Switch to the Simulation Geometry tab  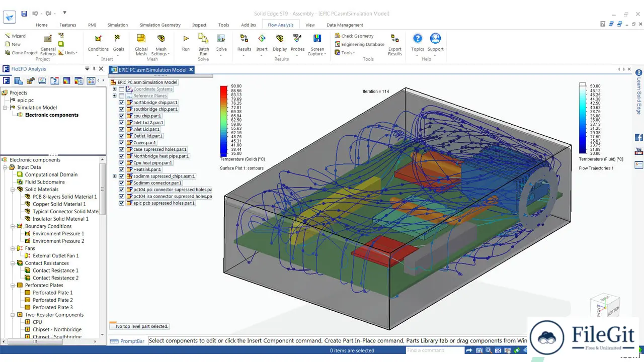pos(160,25)
